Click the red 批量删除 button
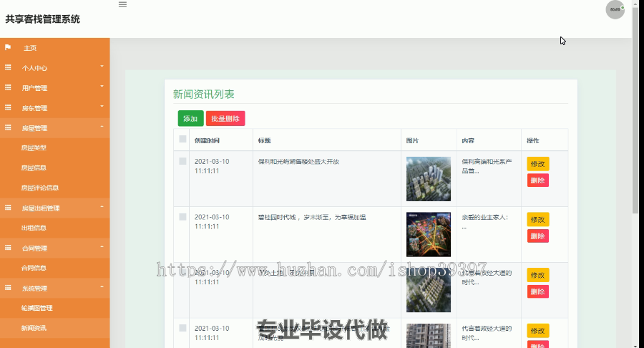 pos(225,118)
